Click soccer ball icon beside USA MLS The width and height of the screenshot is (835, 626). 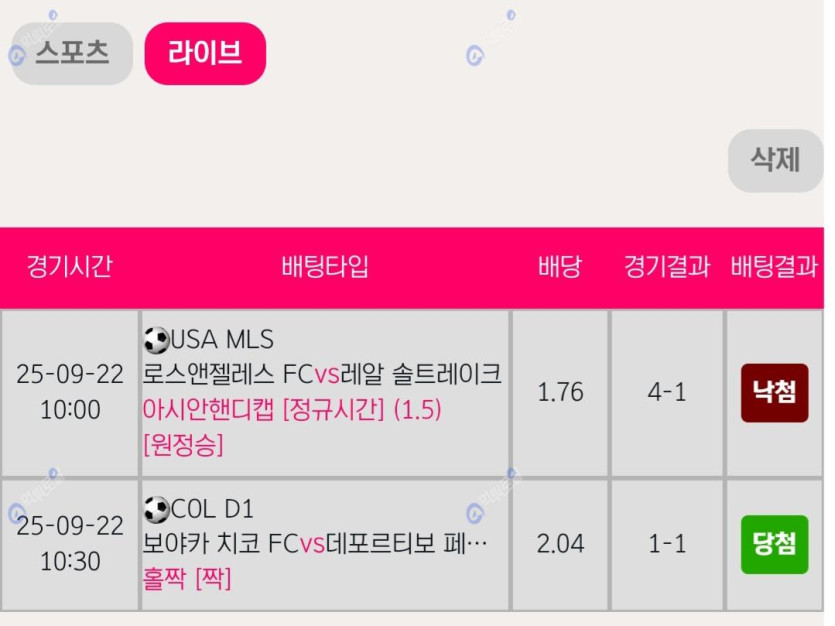(x=156, y=341)
